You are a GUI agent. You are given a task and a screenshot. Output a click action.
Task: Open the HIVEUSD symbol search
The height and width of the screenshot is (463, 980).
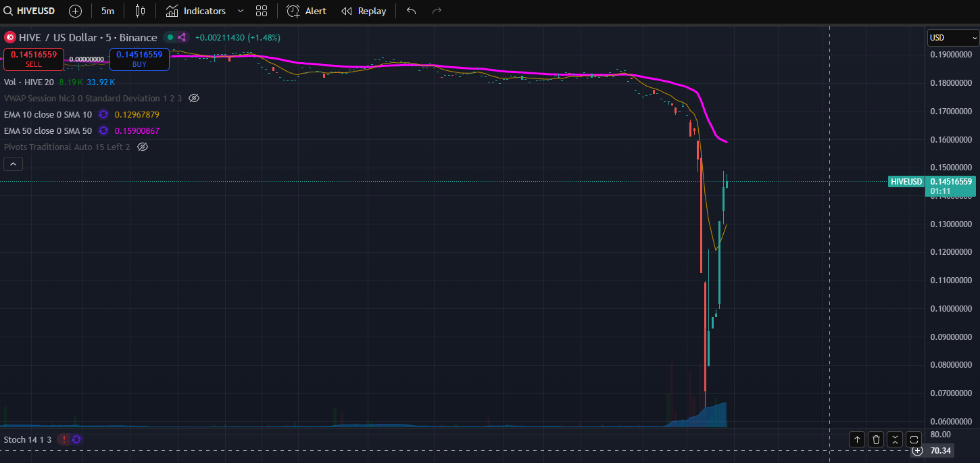(31, 11)
